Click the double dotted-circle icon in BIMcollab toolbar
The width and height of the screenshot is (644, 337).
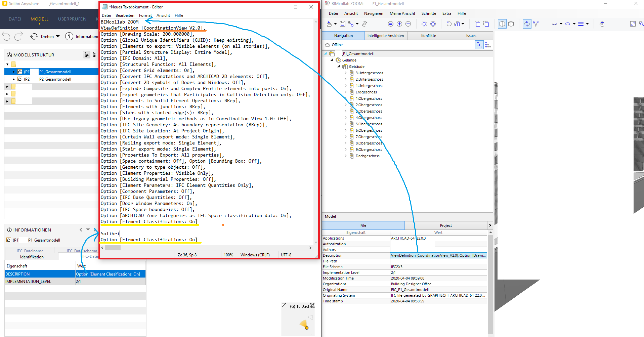coord(433,24)
